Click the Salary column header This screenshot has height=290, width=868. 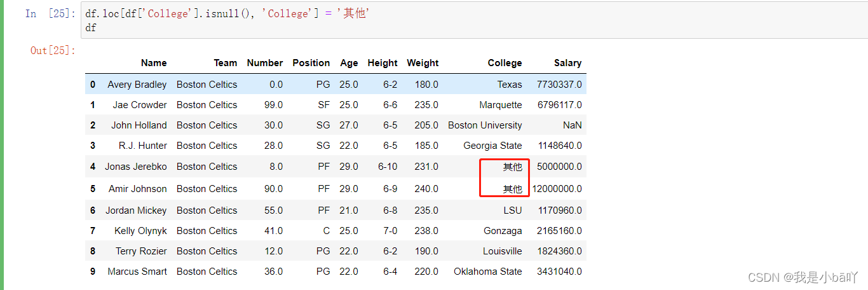point(567,63)
